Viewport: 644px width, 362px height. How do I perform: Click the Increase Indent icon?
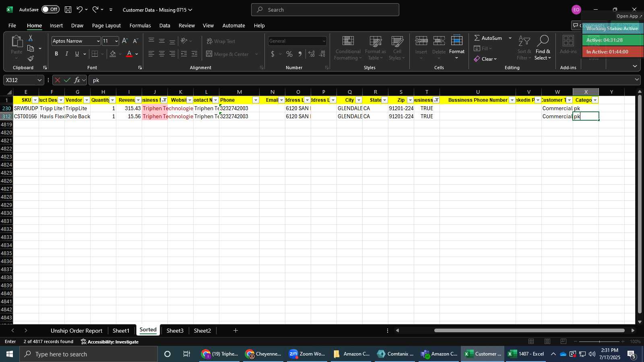pyautogui.click(x=194, y=54)
